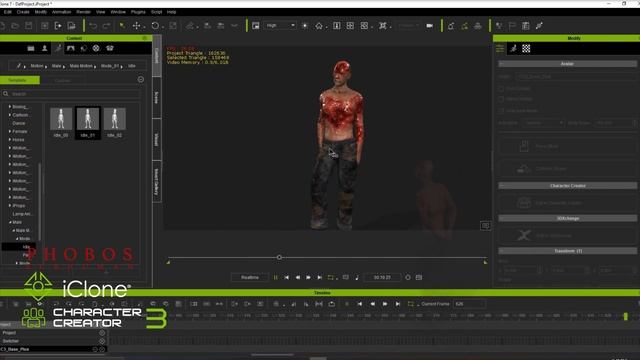Open the camera selection dropdown in toolbar
Image resolution: width=640 pixels, height=360 pixels.
[409, 25]
